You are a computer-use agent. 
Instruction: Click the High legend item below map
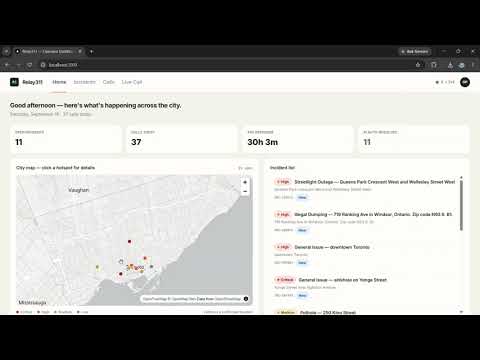tap(43, 312)
